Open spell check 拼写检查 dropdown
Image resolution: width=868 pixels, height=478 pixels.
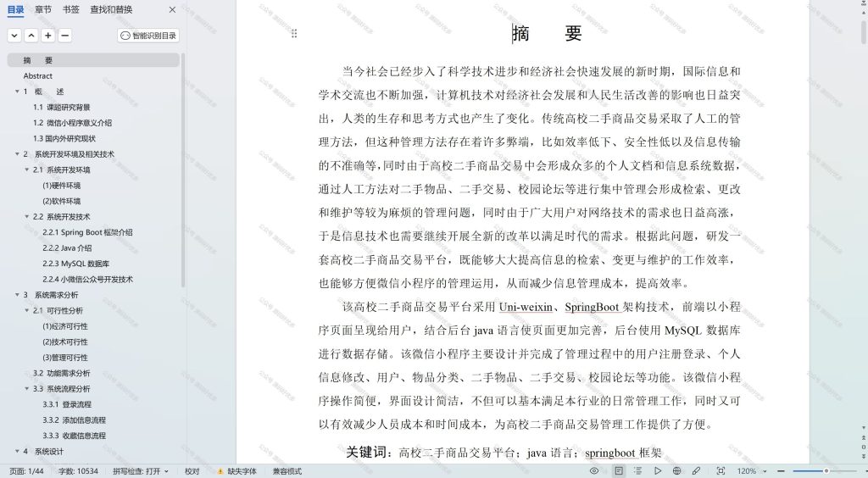pyautogui.click(x=141, y=471)
